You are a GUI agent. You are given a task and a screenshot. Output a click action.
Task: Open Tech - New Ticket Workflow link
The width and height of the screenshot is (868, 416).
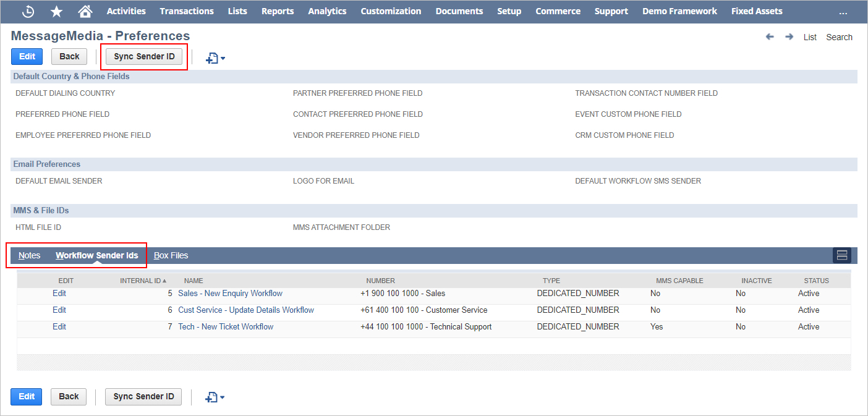226,326
